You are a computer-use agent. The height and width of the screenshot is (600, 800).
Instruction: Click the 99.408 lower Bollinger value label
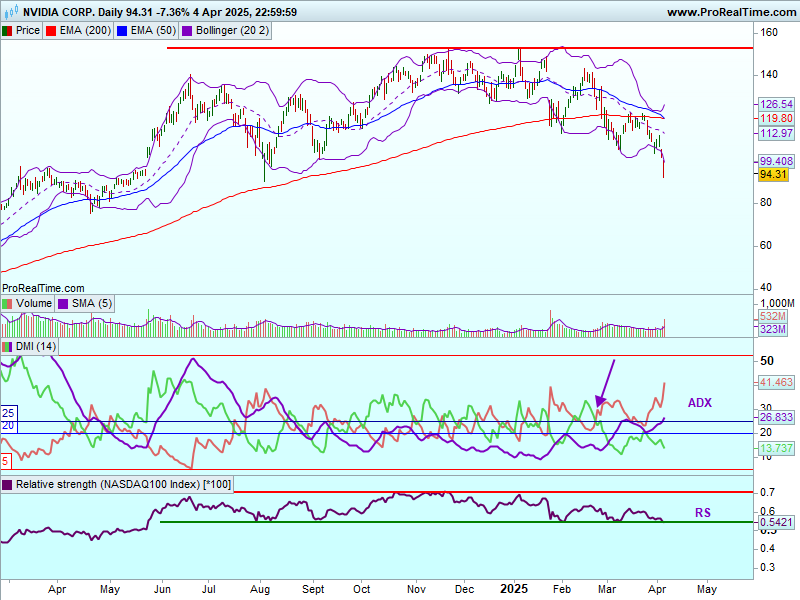coord(776,161)
